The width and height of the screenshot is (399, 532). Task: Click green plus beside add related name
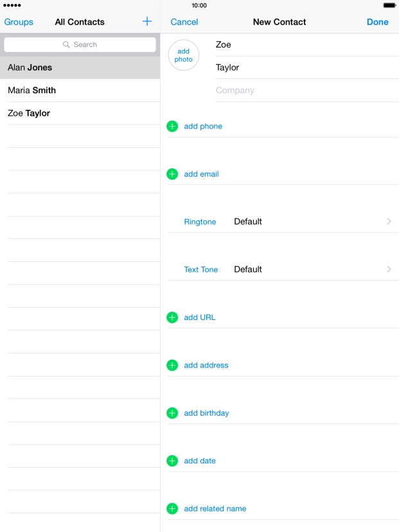point(172,509)
